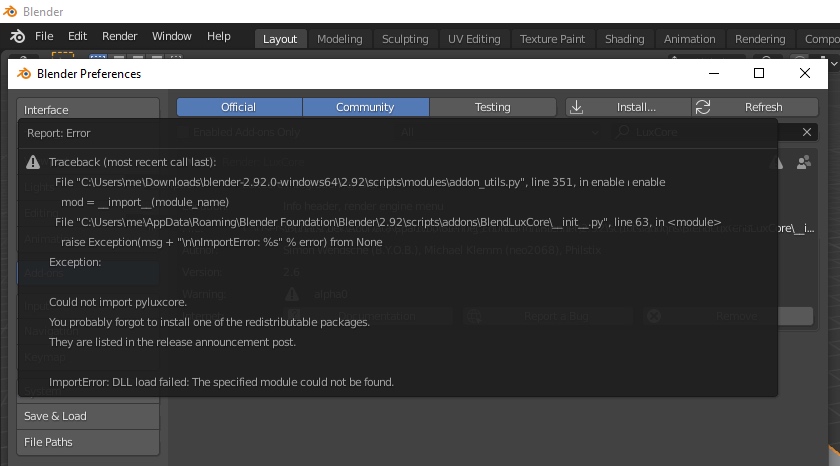Click the community users icon on add-on row
The width and height of the screenshot is (840, 466).
pos(804,162)
